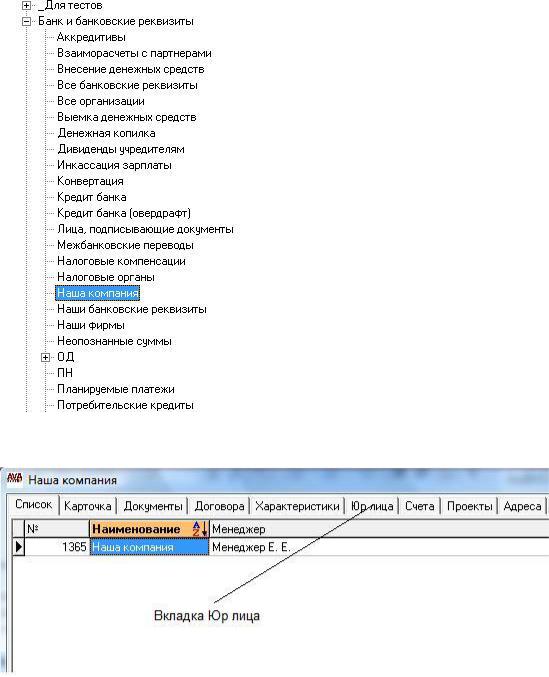Select the Наша компания grid cell
This screenshot has width=549, height=677.
[149, 547]
